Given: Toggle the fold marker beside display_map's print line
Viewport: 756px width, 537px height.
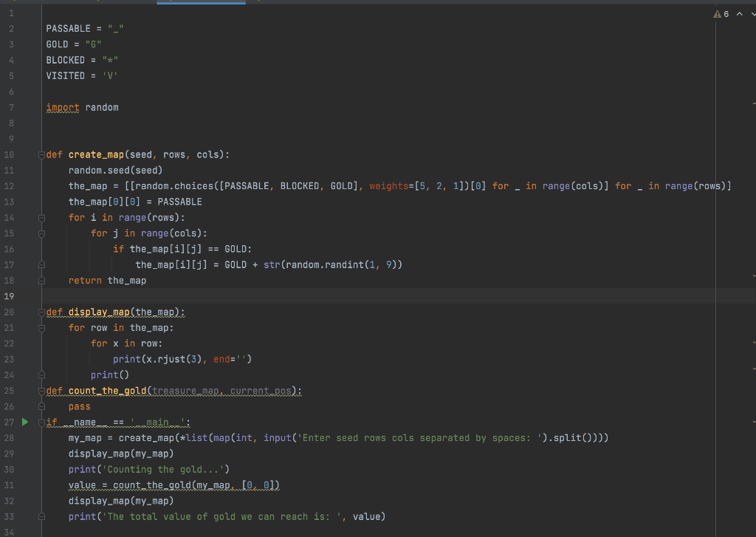Looking at the screenshot, I should coord(42,374).
